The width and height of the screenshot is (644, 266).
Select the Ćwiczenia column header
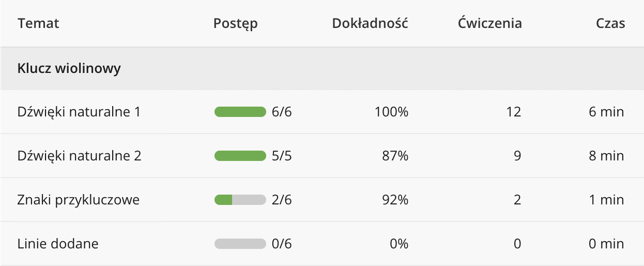(x=489, y=23)
